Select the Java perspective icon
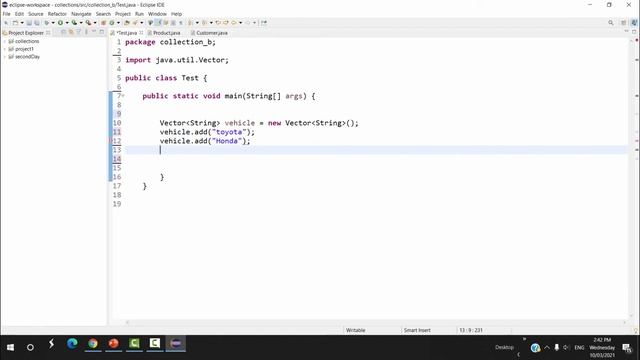This screenshot has height=360, width=640. tap(634, 23)
